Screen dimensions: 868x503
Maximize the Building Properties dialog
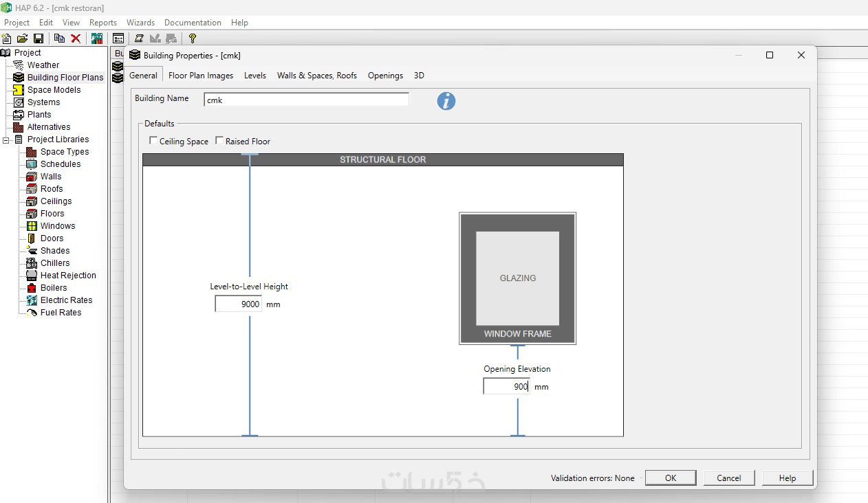(770, 55)
